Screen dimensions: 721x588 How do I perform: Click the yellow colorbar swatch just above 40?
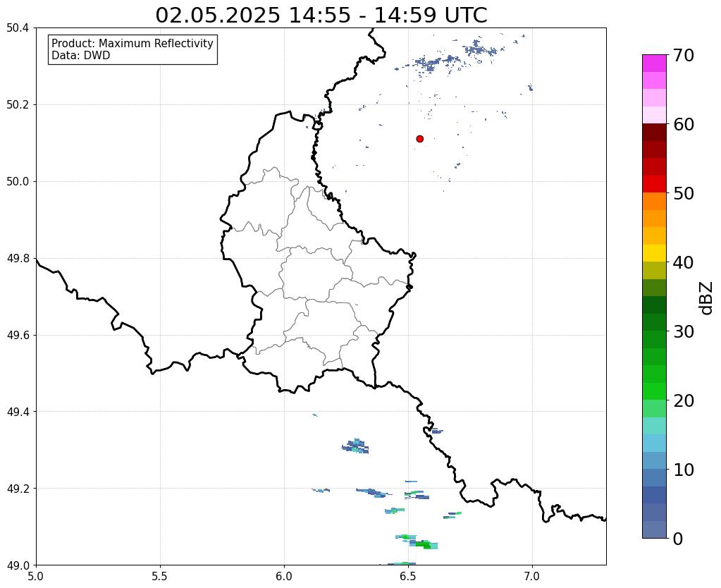654,253
